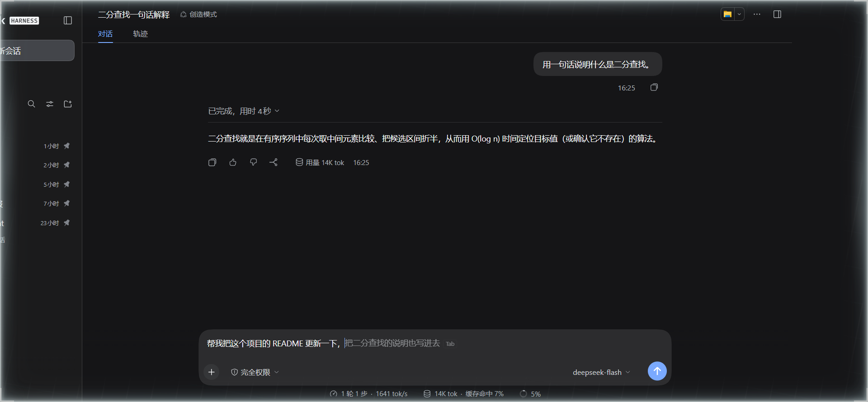Click into the message input field
The width and height of the screenshot is (868, 402).
tap(435, 344)
